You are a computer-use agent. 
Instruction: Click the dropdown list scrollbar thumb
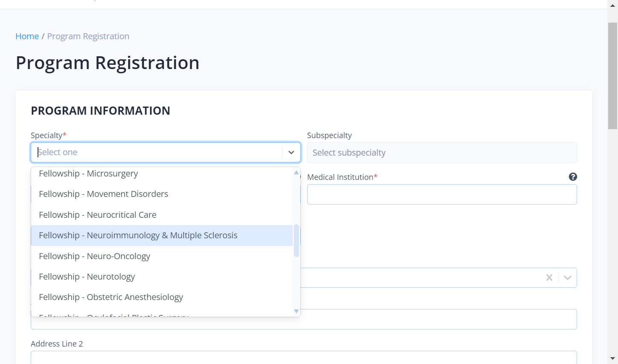[296, 241]
